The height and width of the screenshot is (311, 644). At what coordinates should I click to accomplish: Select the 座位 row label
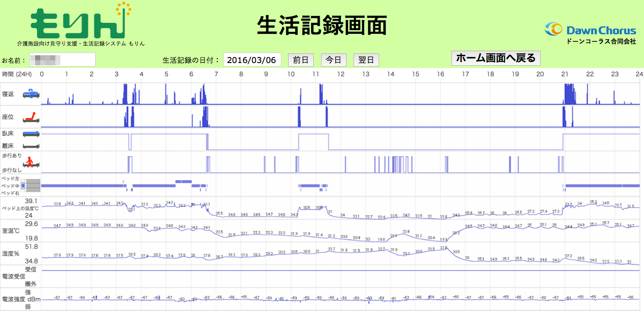(x=8, y=117)
